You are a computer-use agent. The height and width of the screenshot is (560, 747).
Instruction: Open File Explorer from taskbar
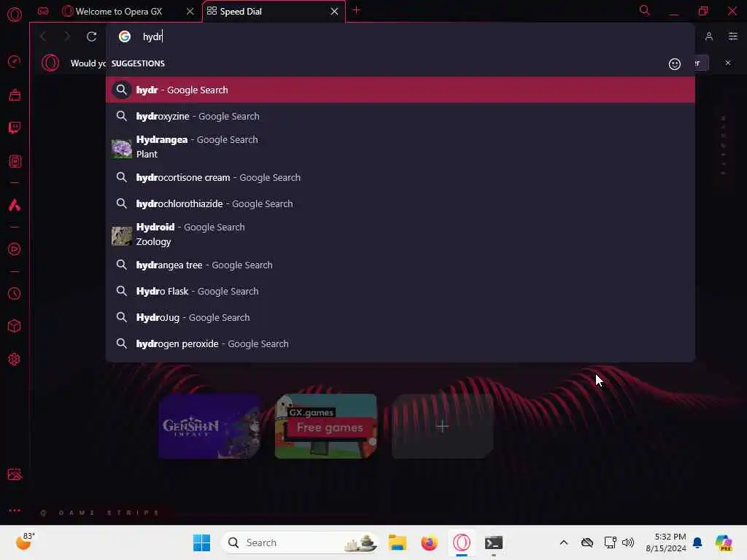coord(397,542)
